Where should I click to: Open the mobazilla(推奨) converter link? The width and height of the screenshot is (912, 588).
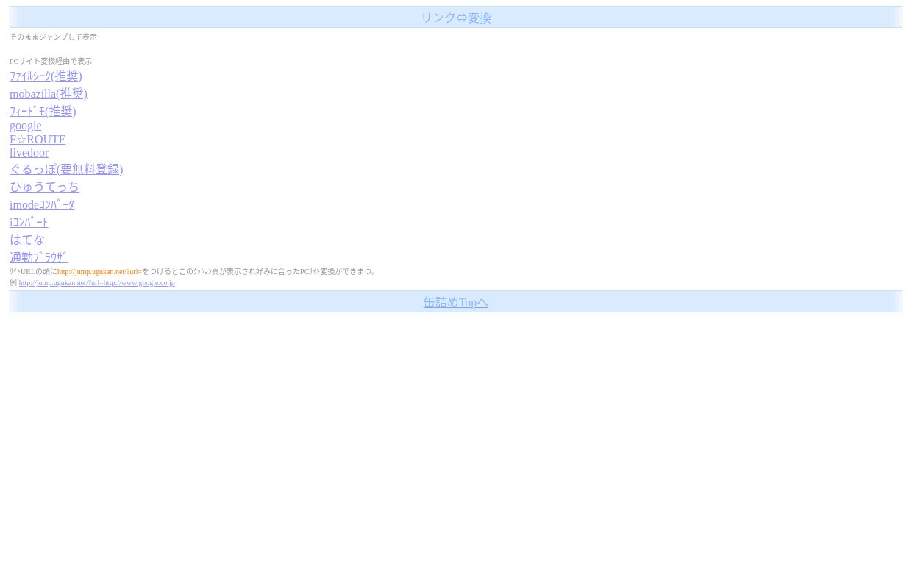pyautogui.click(x=49, y=94)
